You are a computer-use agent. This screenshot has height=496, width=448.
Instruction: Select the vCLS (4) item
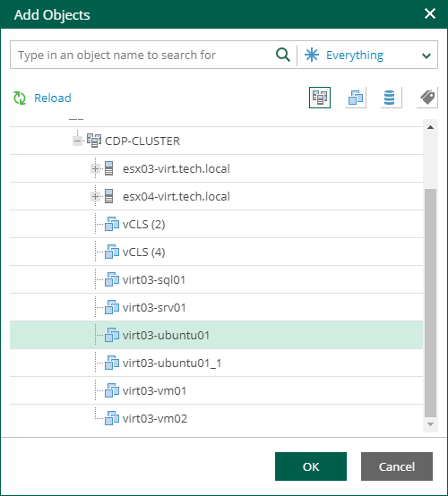(216, 252)
